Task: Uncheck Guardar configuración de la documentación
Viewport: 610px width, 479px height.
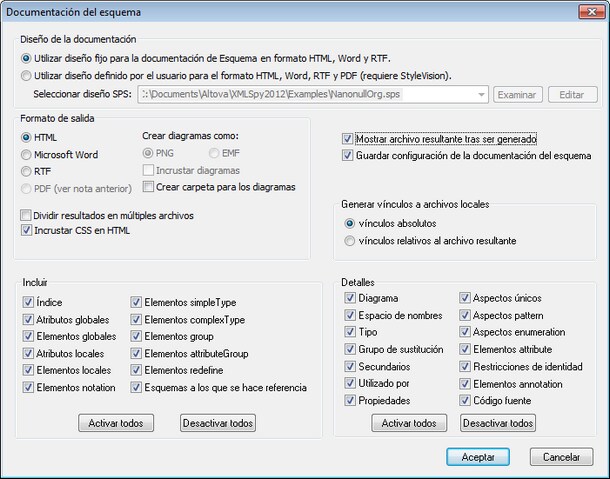Action: pyautogui.click(x=347, y=156)
